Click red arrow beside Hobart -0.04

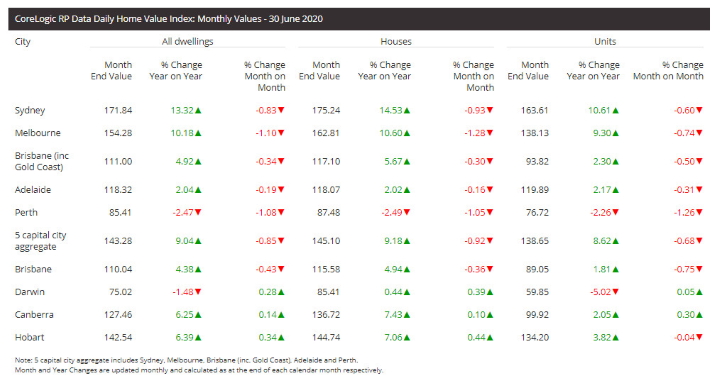coord(699,337)
